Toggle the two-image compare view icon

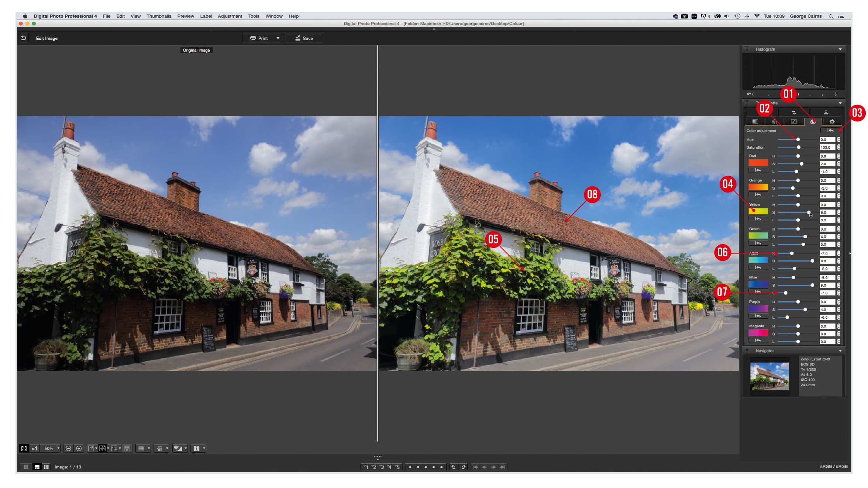pyautogui.click(x=103, y=448)
